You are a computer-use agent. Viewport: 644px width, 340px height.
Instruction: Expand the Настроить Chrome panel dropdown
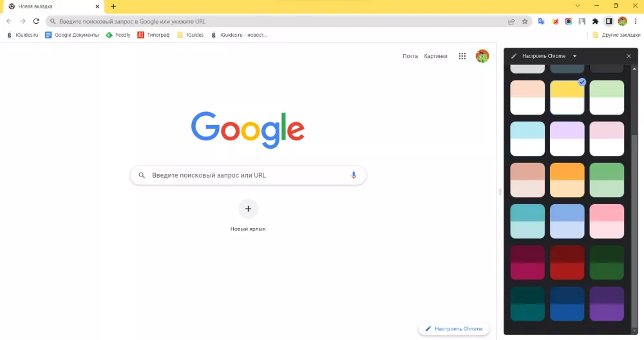[574, 56]
